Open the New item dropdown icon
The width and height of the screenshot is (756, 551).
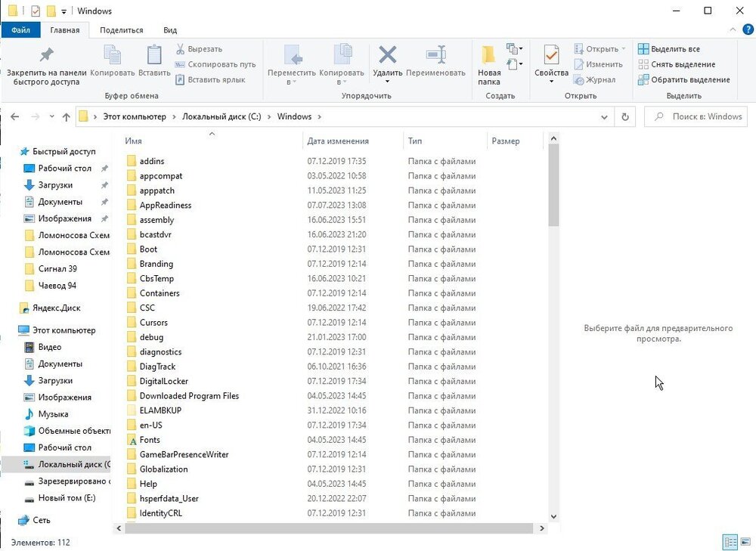tap(514, 48)
